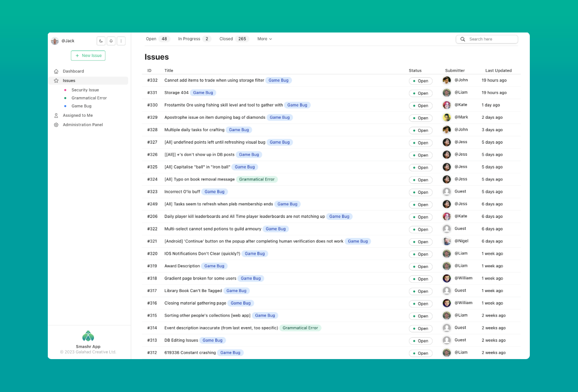
Task: Click the star icon beside Issues
Action: 56,80
